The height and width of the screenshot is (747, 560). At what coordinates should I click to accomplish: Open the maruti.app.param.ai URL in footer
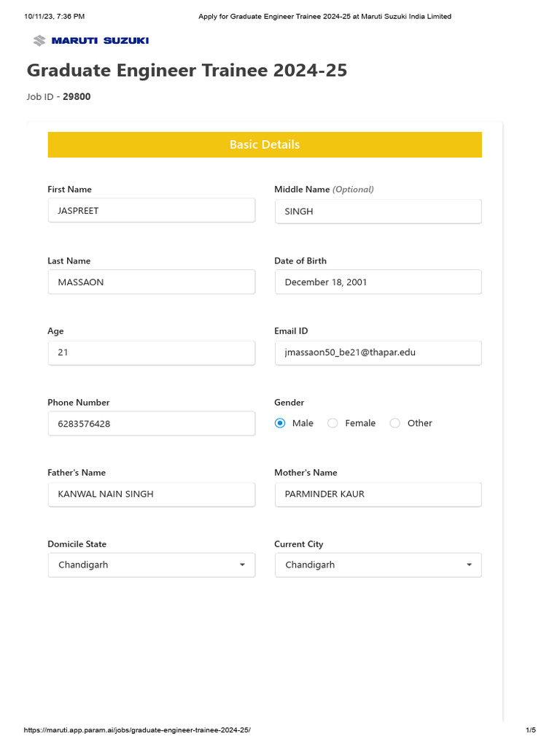(x=137, y=729)
